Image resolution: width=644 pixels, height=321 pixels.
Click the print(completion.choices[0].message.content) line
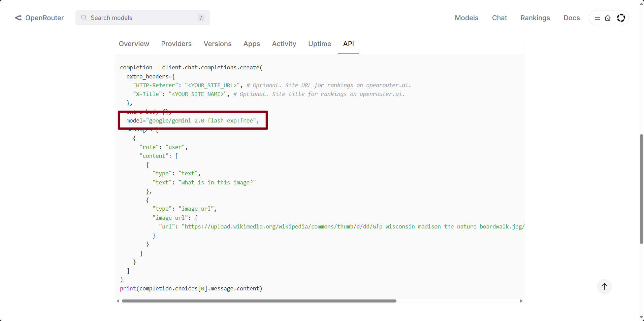click(191, 288)
